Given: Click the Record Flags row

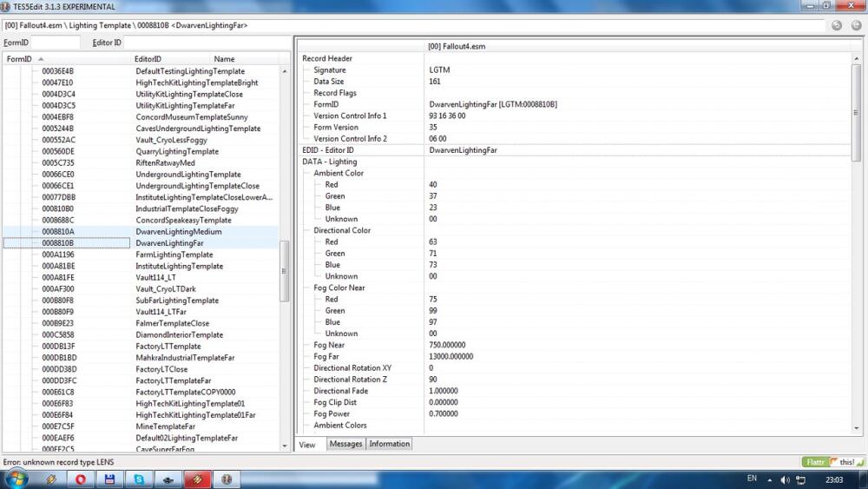Looking at the screenshot, I should 575,93.
